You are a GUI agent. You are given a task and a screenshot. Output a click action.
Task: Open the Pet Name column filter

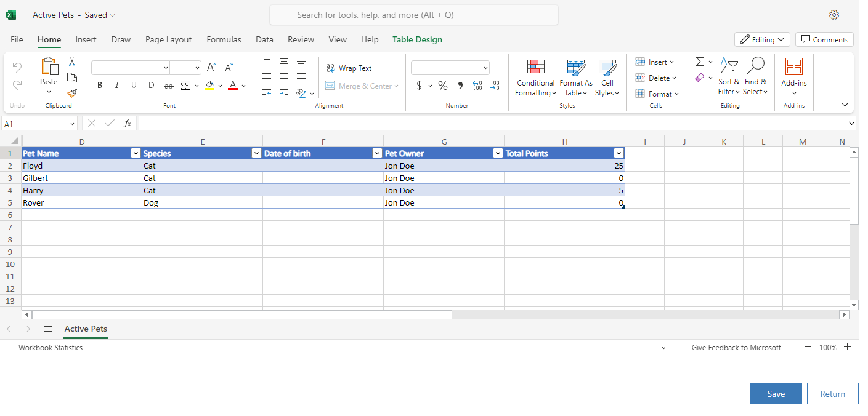(136, 153)
